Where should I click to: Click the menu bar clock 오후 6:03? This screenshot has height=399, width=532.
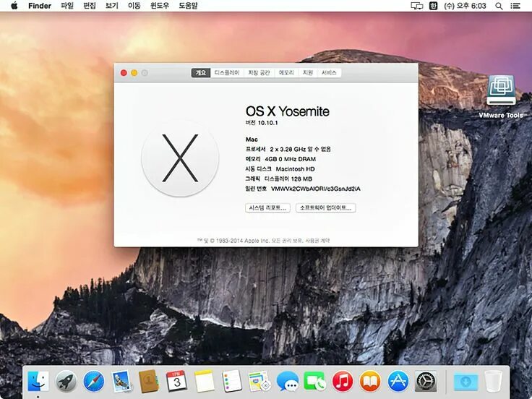465,6
